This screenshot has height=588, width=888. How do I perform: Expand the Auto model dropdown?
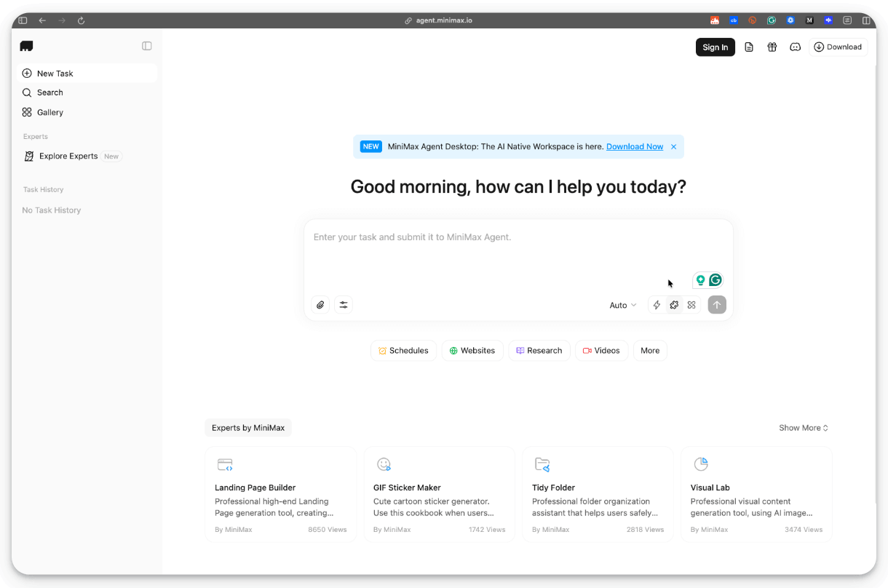tap(623, 306)
